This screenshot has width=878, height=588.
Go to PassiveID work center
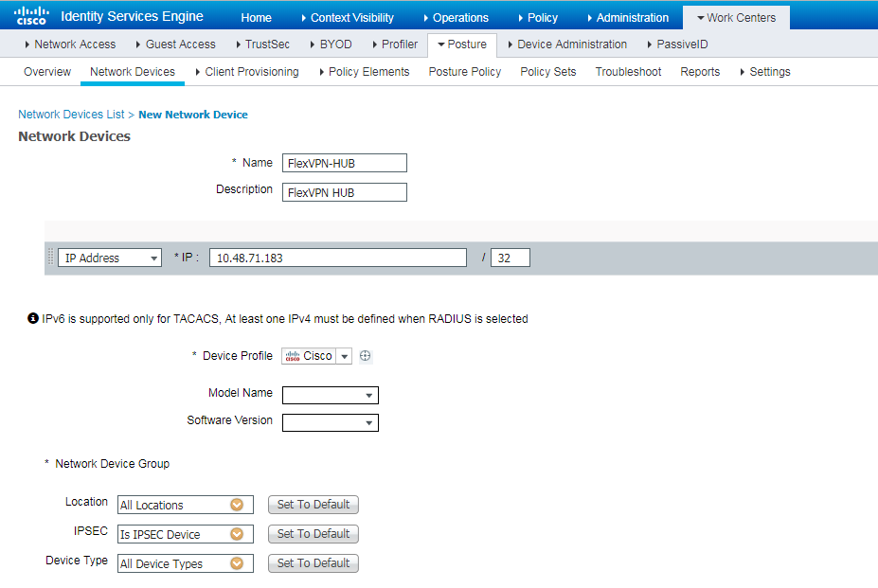pyautogui.click(x=677, y=45)
